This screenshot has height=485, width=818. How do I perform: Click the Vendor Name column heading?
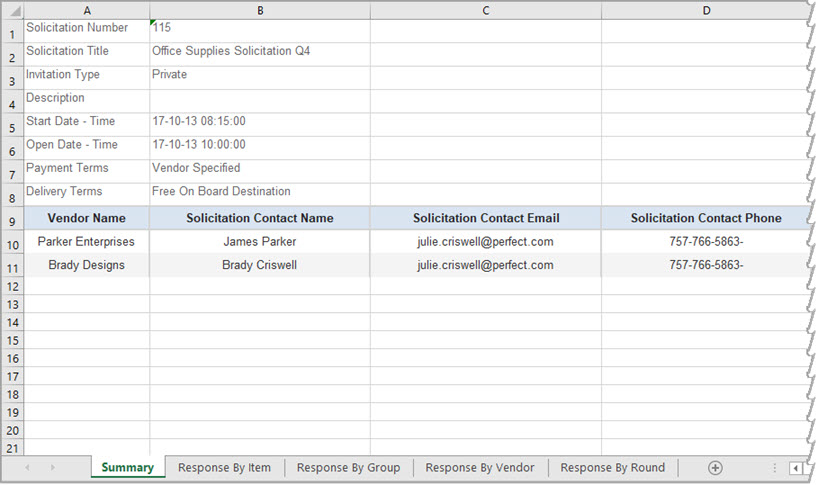(x=87, y=218)
